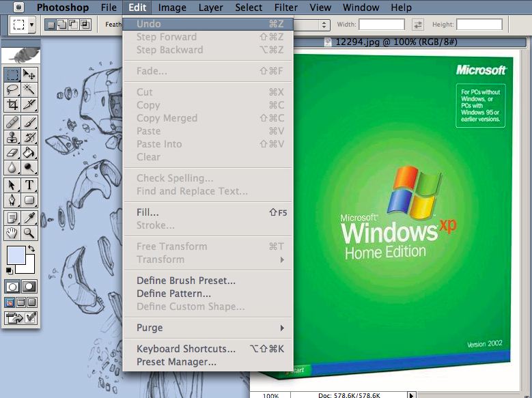Select the Hand tool
This screenshot has height=398, width=532.
12,233
